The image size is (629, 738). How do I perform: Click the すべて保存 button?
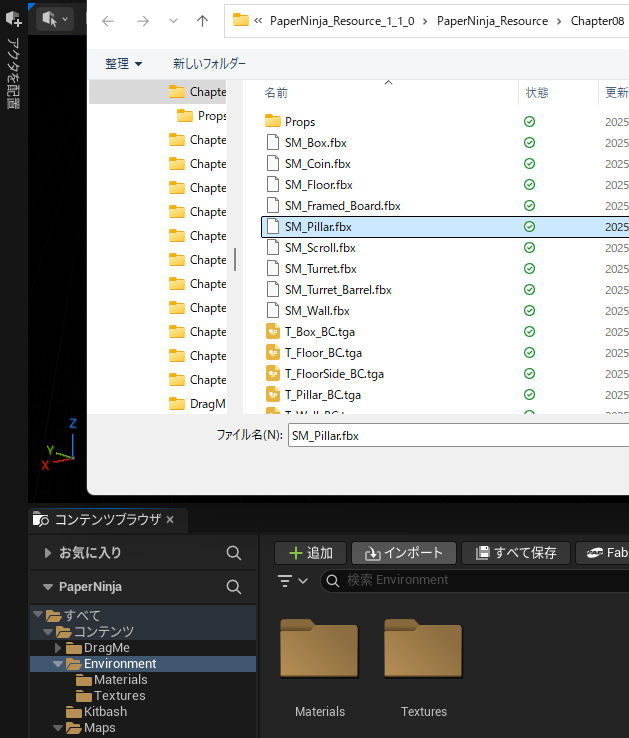[x=516, y=553]
